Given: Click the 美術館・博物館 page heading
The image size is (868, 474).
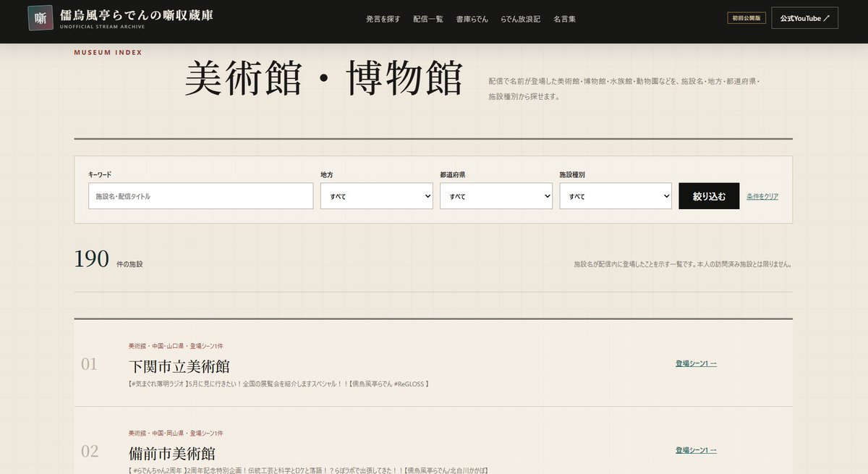Looking at the screenshot, I should coord(323,78).
